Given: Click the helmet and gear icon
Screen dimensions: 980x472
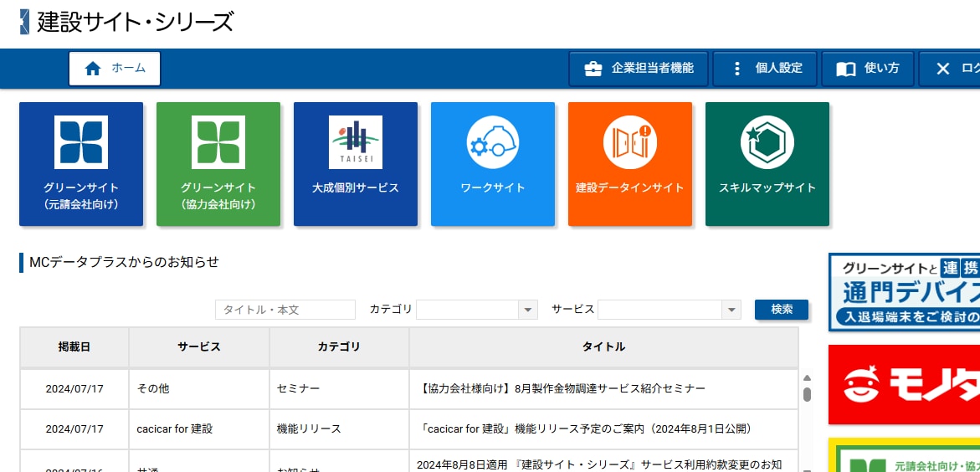Looking at the screenshot, I should pos(492,142).
